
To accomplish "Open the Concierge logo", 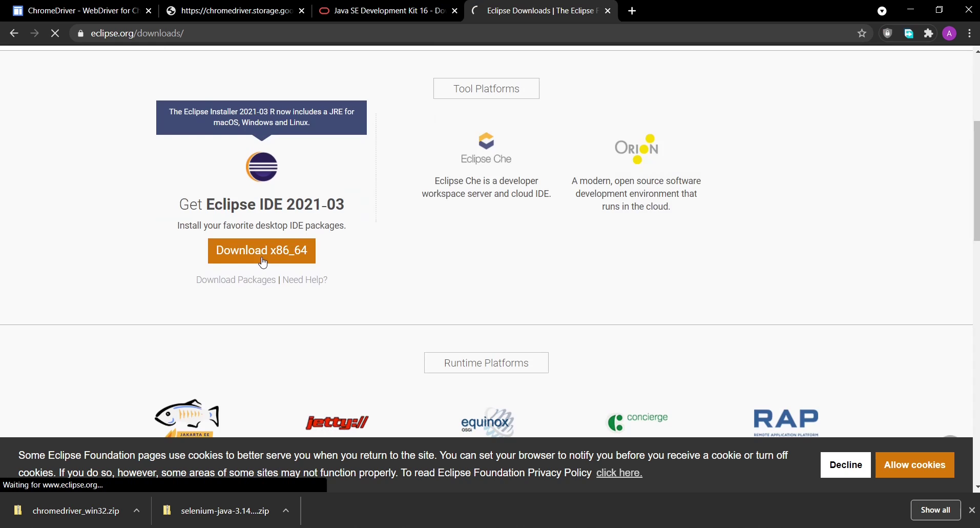I will point(637,422).
